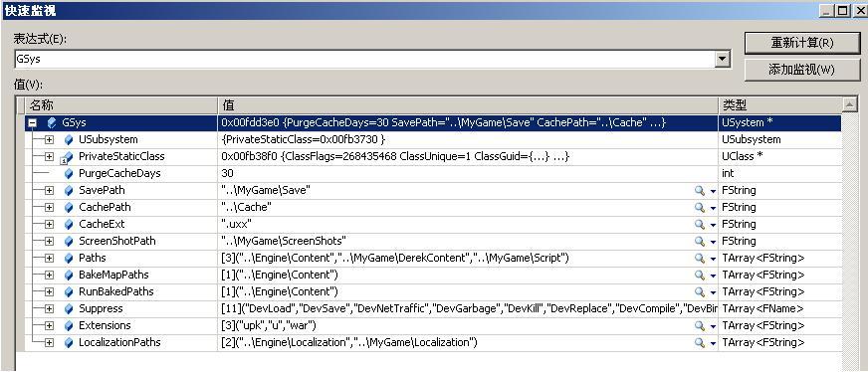Open text visualizer magnifier for CachePath
Screen dimensions: 868x372
pos(700,208)
